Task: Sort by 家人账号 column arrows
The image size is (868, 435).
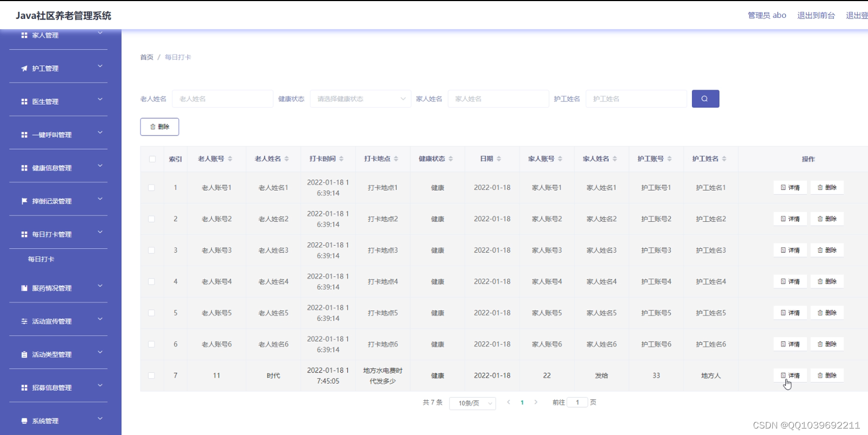Action: point(560,159)
